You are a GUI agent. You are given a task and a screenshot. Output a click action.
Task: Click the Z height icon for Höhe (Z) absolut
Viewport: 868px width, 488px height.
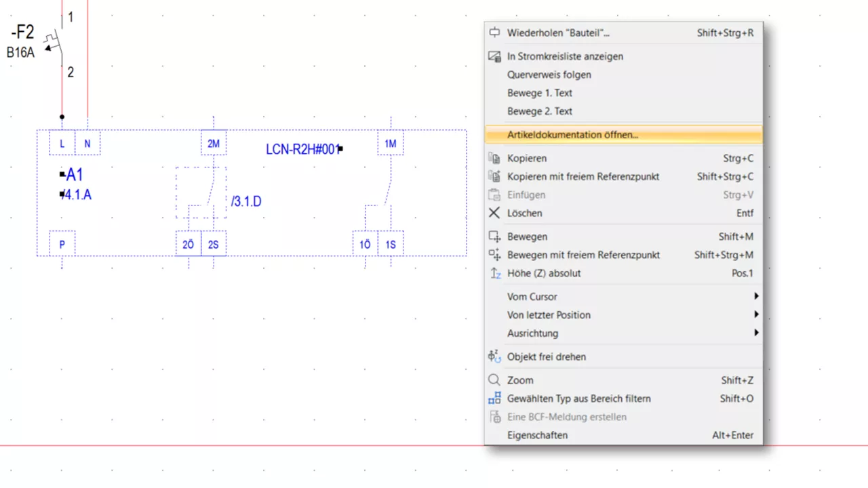(495, 273)
